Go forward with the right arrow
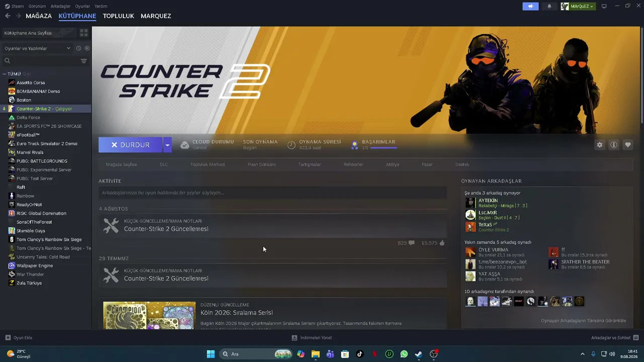This screenshot has width=644, height=362. coord(18,16)
